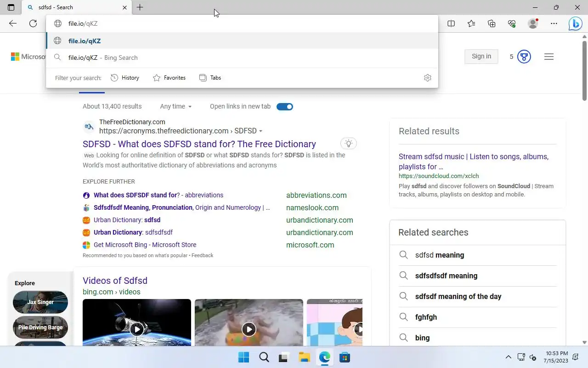This screenshot has width=588, height=368.
Task: Filter suggestions by History
Action: coord(125,78)
